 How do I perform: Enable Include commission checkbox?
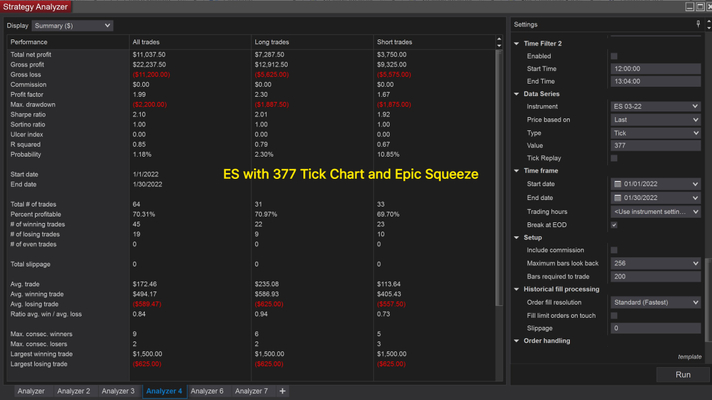pyautogui.click(x=614, y=250)
